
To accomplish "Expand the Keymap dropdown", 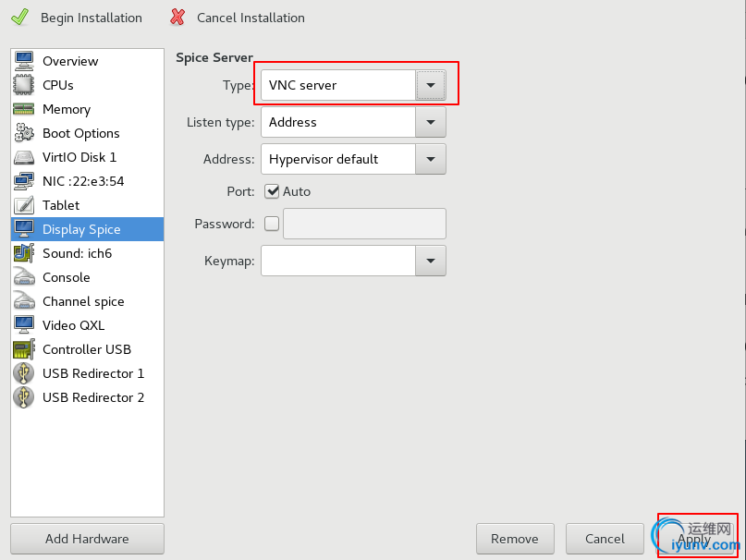I will point(430,261).
